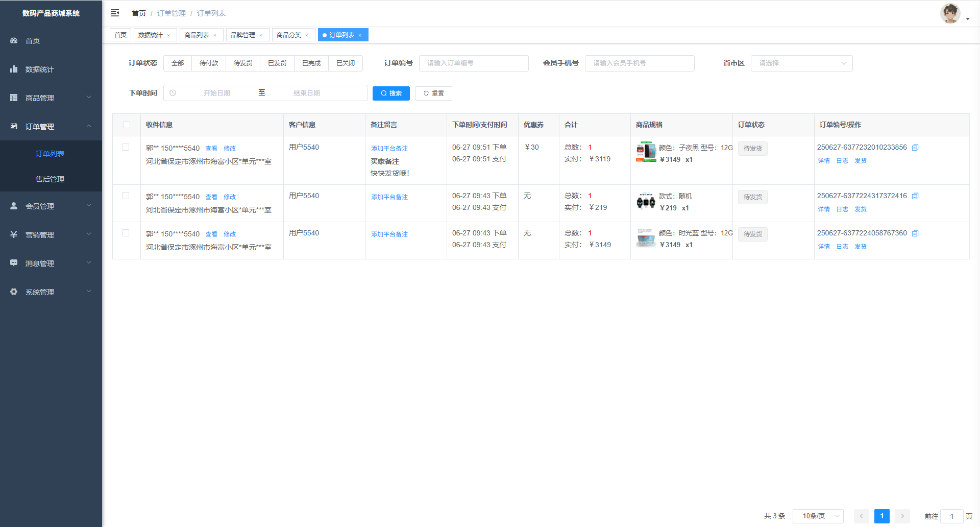Click 发货 for the first order
Screen dimensions: 980x527
pos(861,161)
